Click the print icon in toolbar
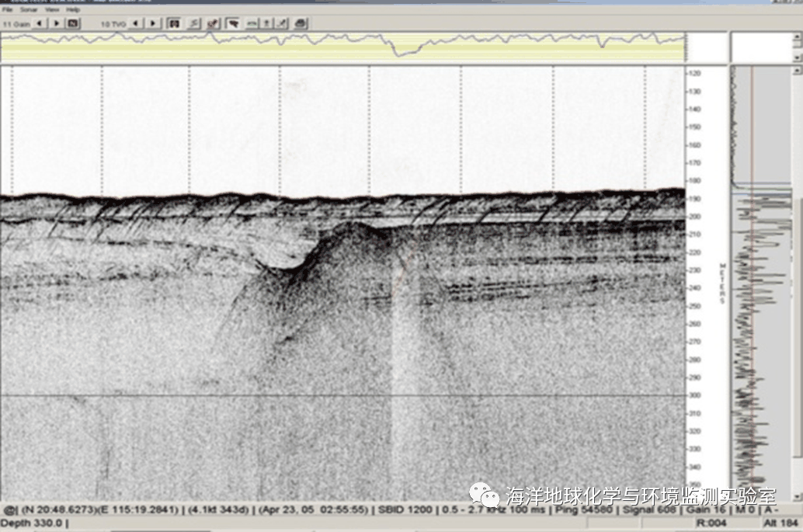The width and height of the screenshot is (803, 532). 301,23
